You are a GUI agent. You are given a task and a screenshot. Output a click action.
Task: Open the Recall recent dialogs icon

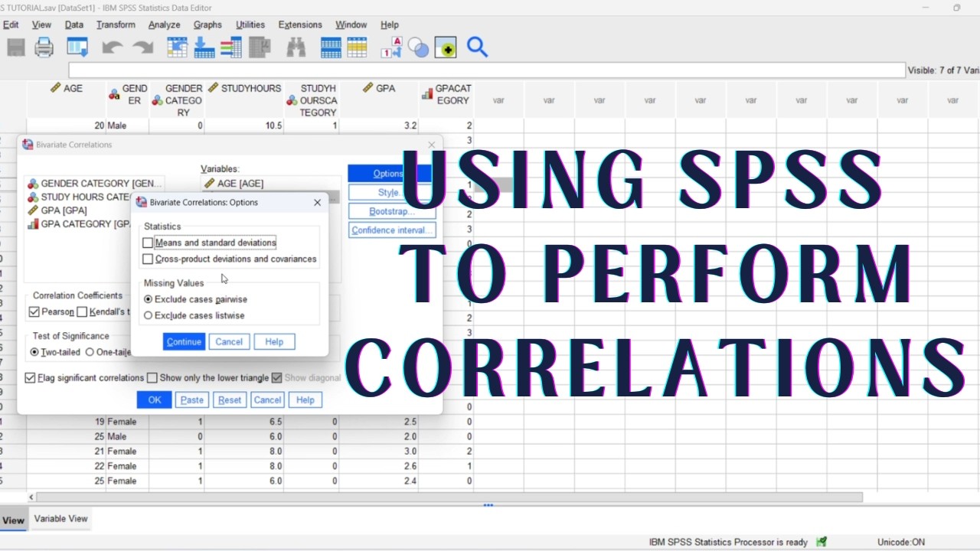coord(77,47)
